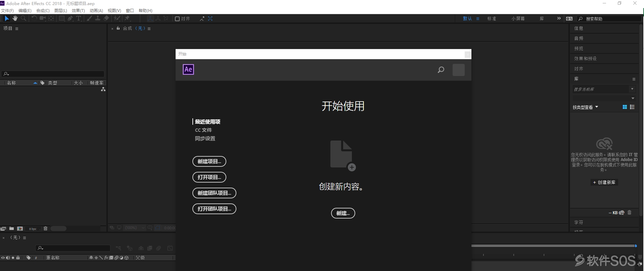The width and height of the screenshot is (644, 271).
Task: Click the + 创建新库 button
Action: point(604,182)
